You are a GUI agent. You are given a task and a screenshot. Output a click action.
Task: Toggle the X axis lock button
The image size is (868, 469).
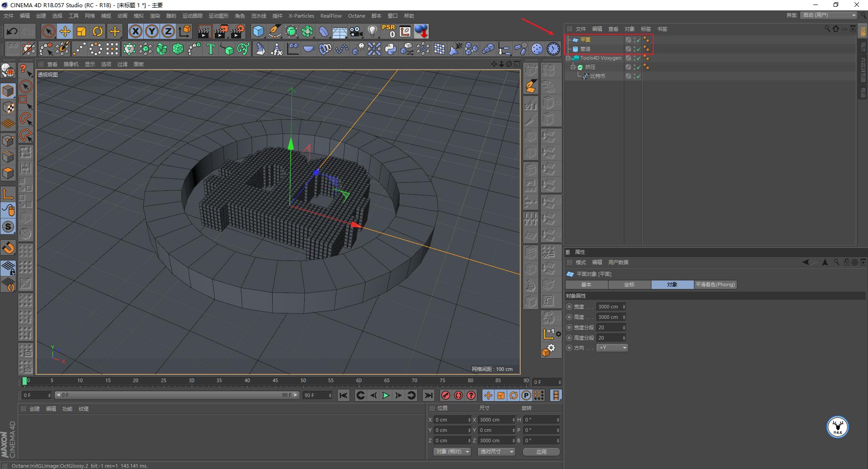pos(135,31)
